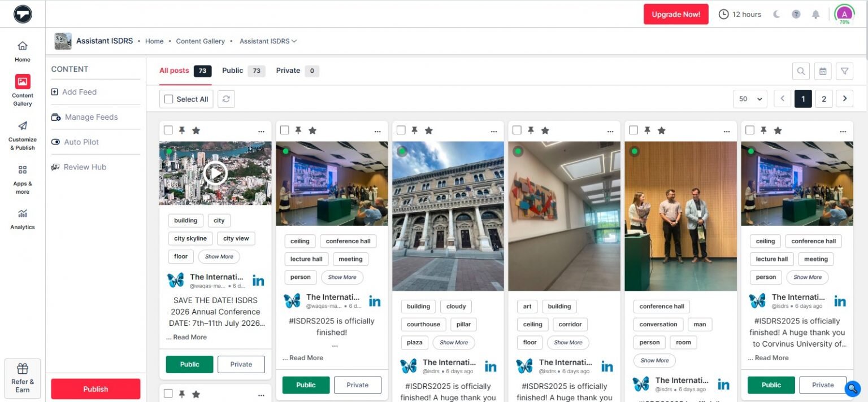The image size is (868, 402).
Task: Switch to the Private tab
Action: click(289, 71)
